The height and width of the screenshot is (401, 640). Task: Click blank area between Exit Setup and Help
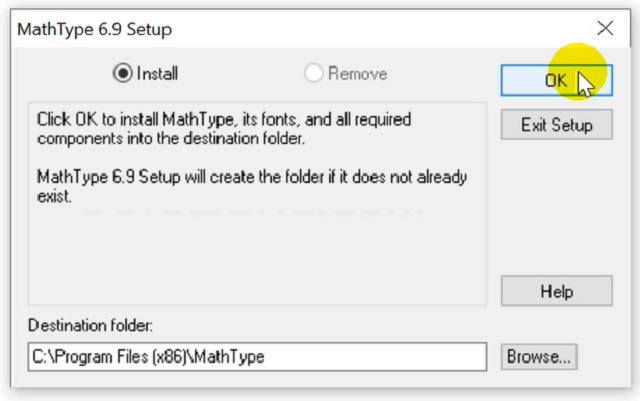tap(556, 210)
